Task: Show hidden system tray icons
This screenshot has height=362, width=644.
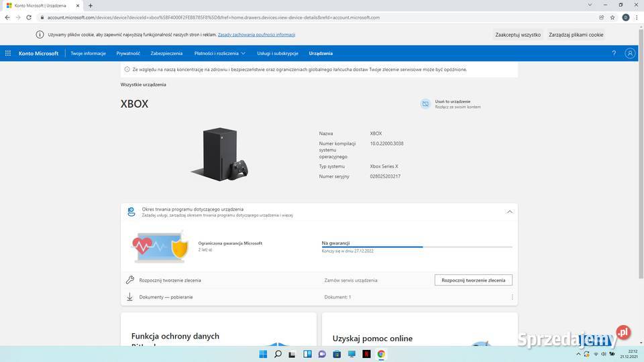Action: click(578, 354)
